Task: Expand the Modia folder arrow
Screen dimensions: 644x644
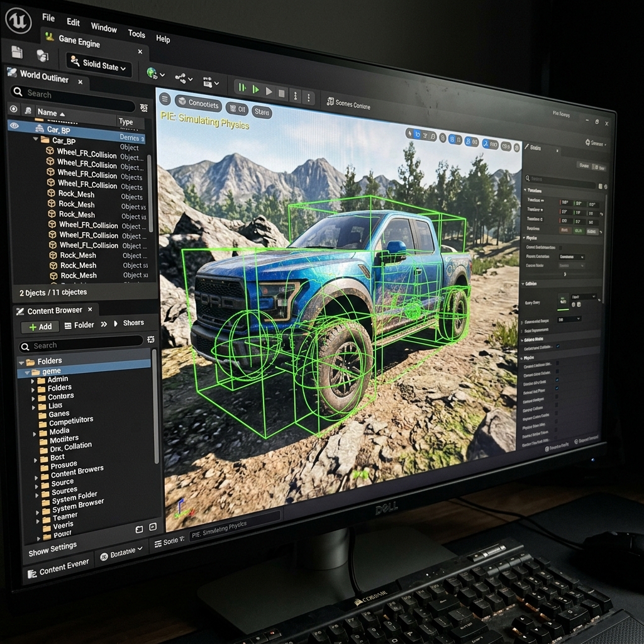Action: (x=35, y=434)
